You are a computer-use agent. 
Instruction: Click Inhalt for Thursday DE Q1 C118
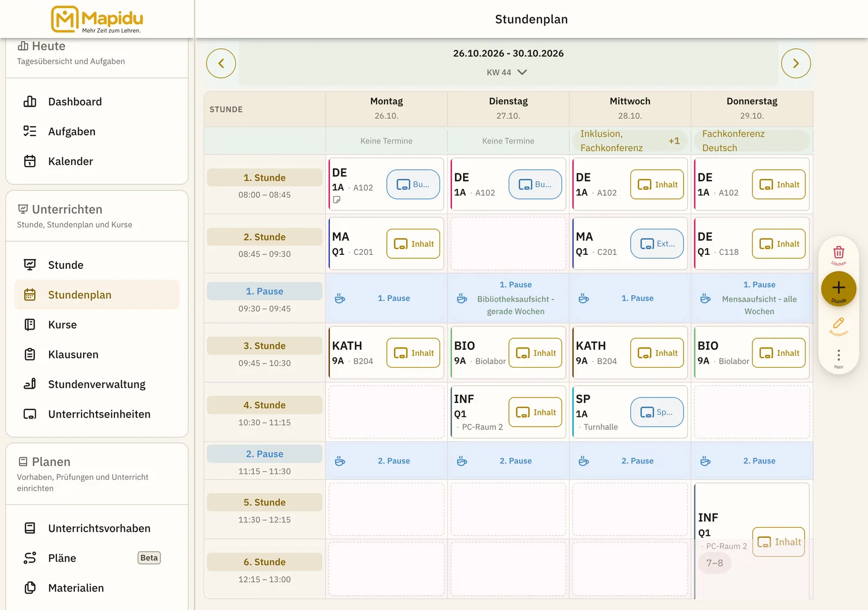click(x=779, y=244)
